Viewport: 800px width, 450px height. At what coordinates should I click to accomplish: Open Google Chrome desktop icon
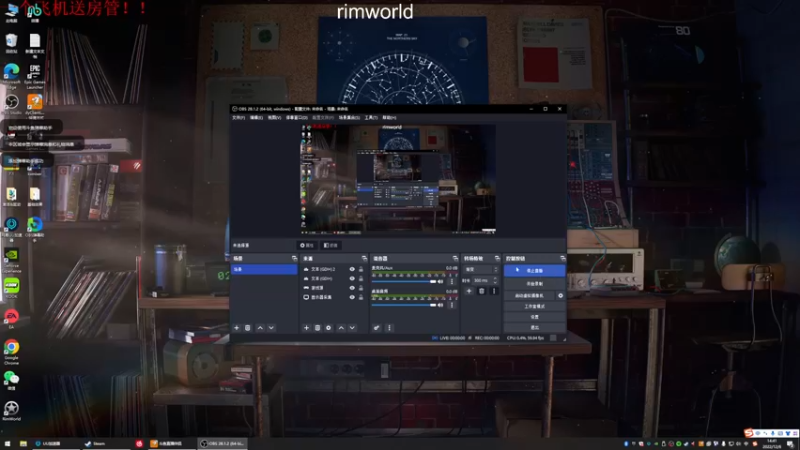pos(11,352)
